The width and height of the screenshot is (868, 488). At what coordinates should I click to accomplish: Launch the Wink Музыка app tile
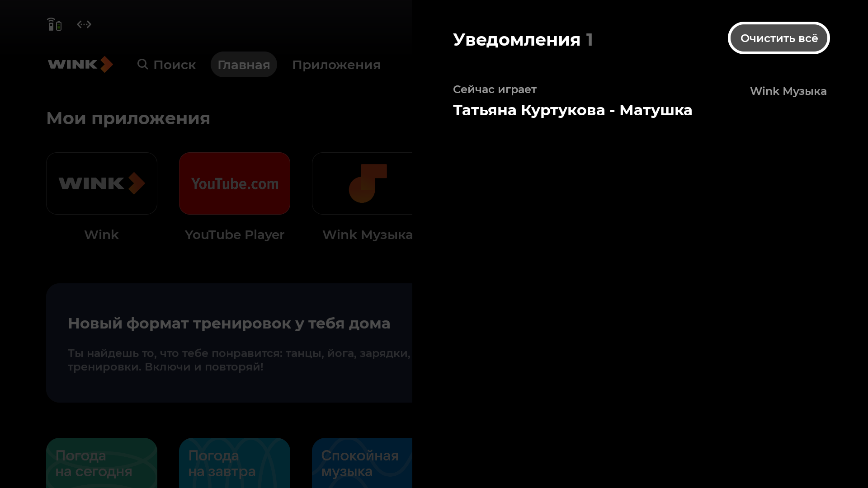[362, 183]
